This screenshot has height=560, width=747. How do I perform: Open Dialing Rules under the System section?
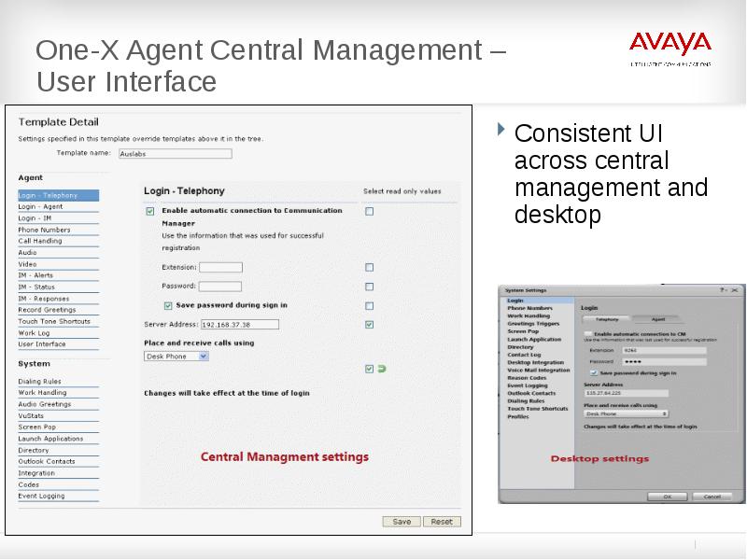click(39, 381)
